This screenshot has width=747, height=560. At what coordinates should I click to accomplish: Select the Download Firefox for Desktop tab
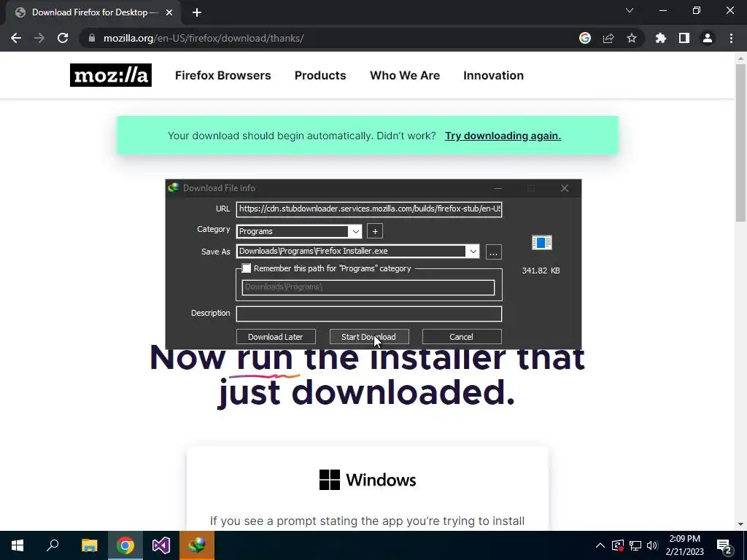(93, 12)
